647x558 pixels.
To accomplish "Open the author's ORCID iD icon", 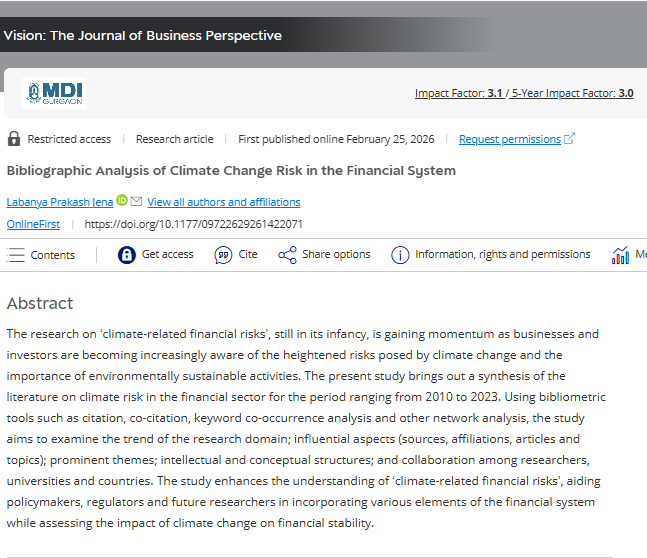I will [x=122, y=201].
